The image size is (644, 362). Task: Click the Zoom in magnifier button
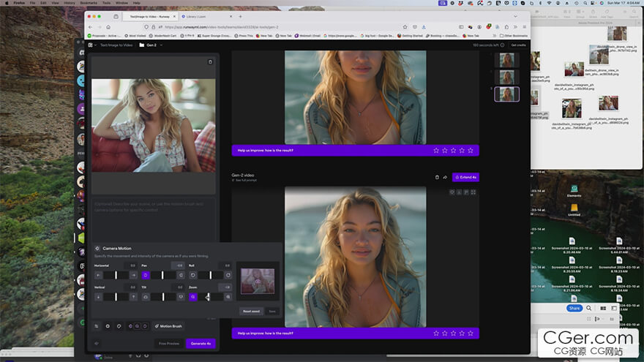[228, 297]
